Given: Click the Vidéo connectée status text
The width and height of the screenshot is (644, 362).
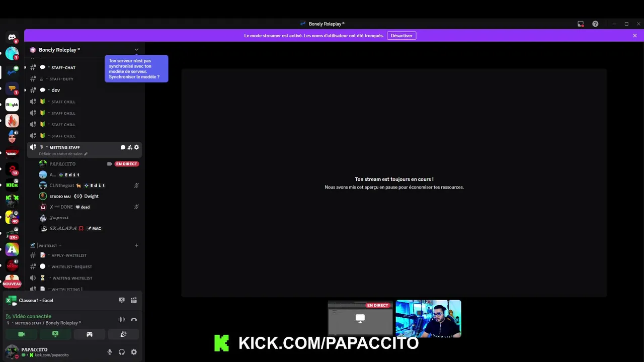Looking at the screenshot, I should (x=32, y=316).
